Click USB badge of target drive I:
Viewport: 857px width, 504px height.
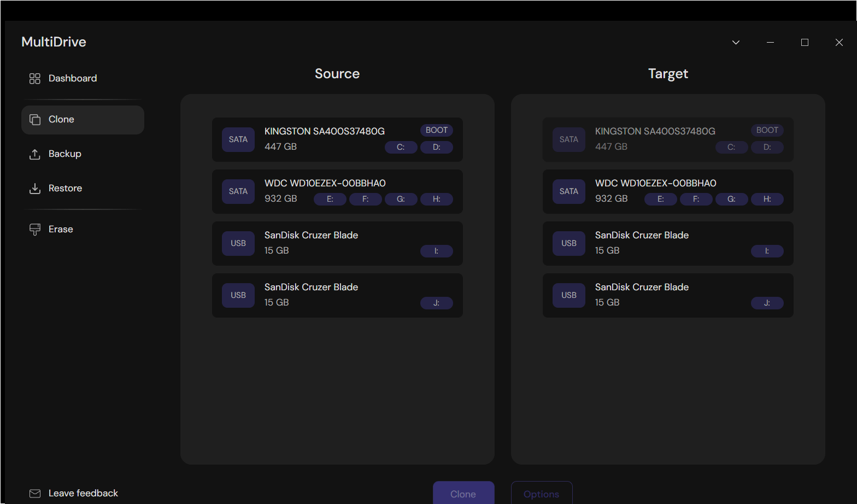click(x=569, y=243)
